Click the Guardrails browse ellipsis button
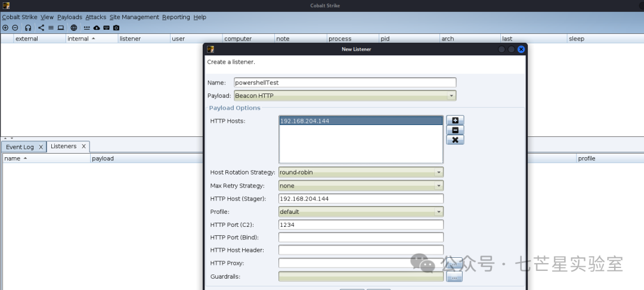644x290 pixels. tap(454, 277)
